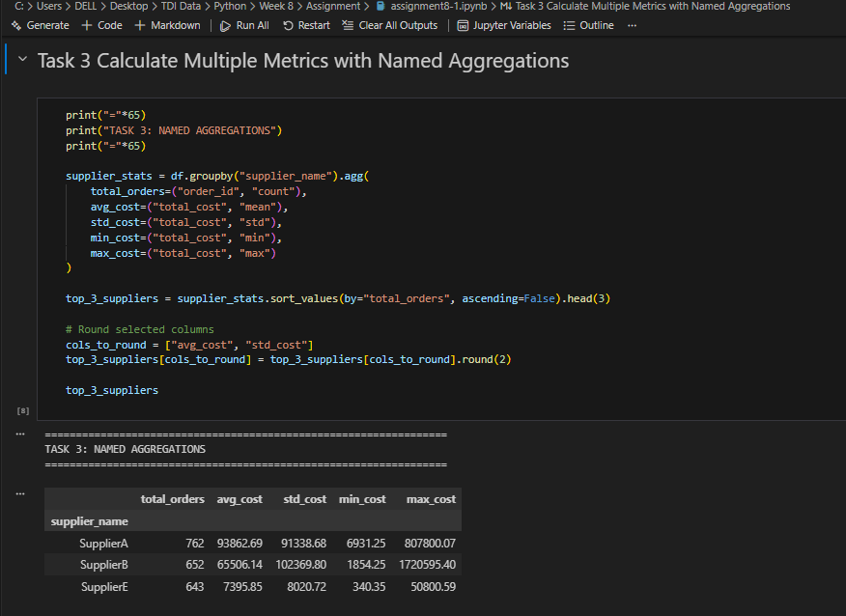Click the 6931.25 min cost cell
Image resolution: width=846 pixels, height=616 pixels.
coord(366,544)
